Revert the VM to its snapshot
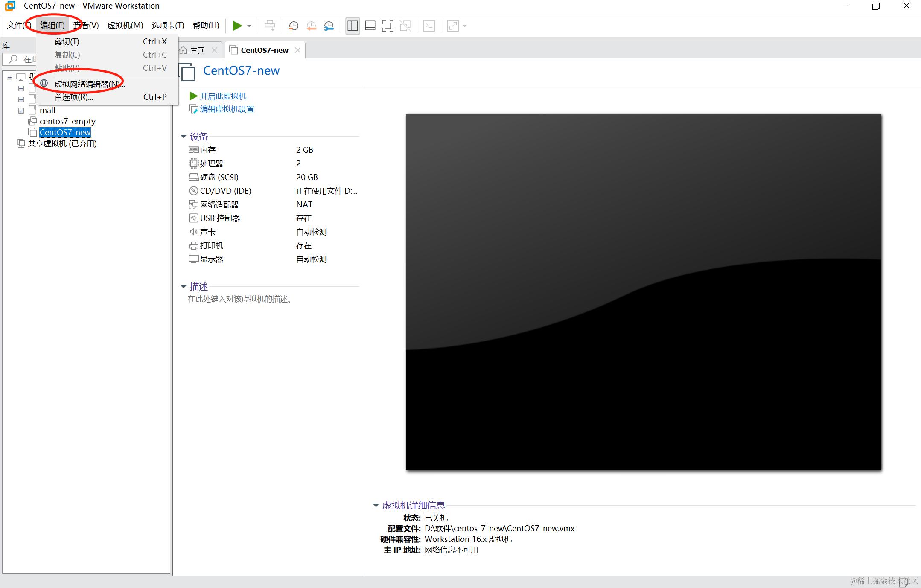Screen dimensions: 921x588 click(311, 26)
